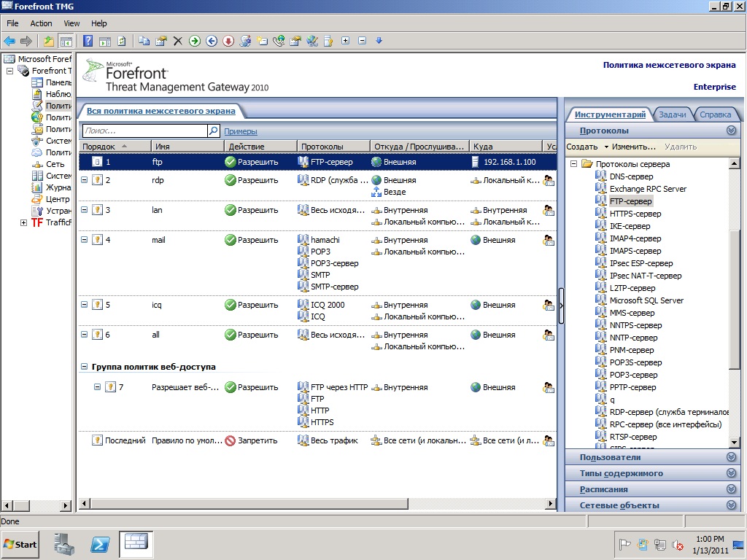Click the expand-all plus icon in toolbar
This screenshot has height=560, width=747.
click(x=345, y=41)
